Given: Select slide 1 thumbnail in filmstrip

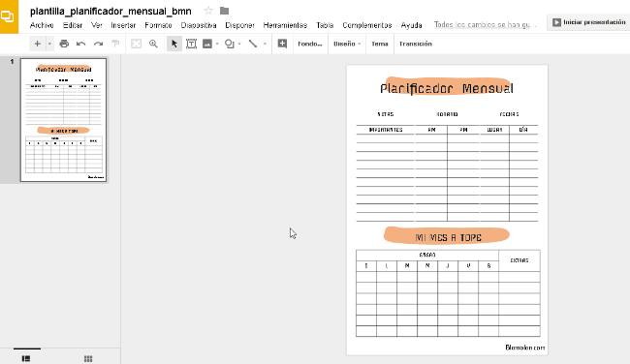Looking at the screenshot, I should (x=63, y=120).
